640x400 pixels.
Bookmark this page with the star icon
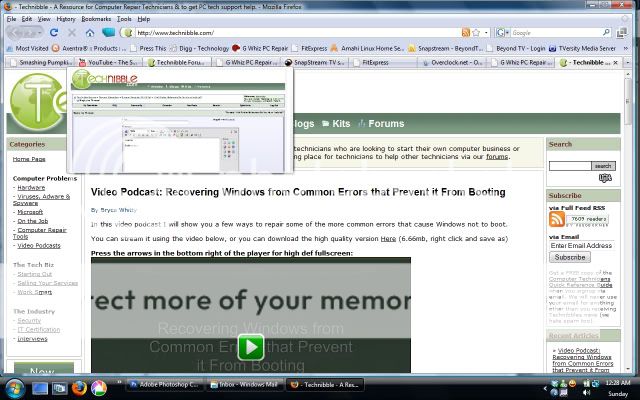476,32
